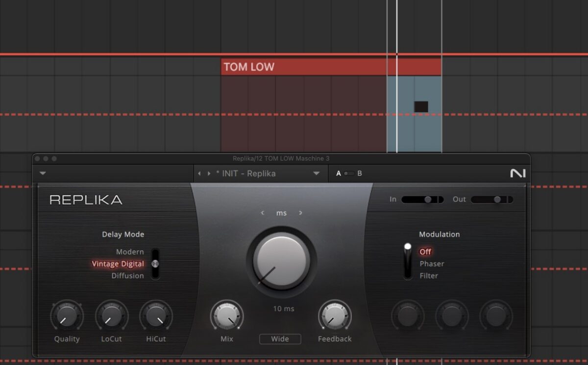Set Modulation to Off
This screenshot has height=365, width=588.
tap(425, 252)
